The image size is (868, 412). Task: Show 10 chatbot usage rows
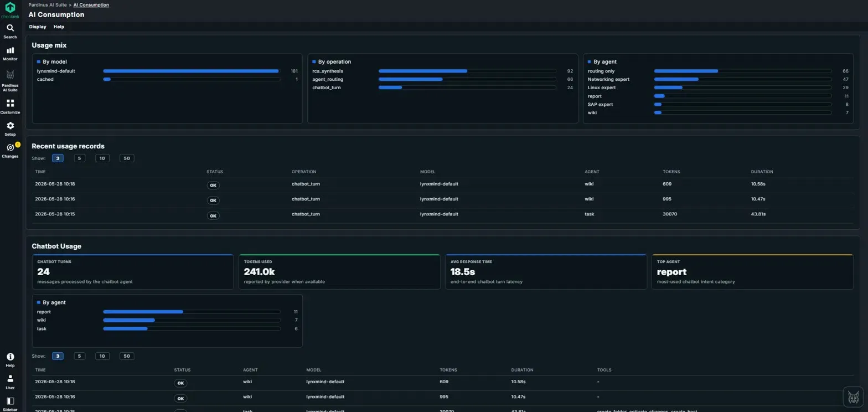(x=102, y=356)
